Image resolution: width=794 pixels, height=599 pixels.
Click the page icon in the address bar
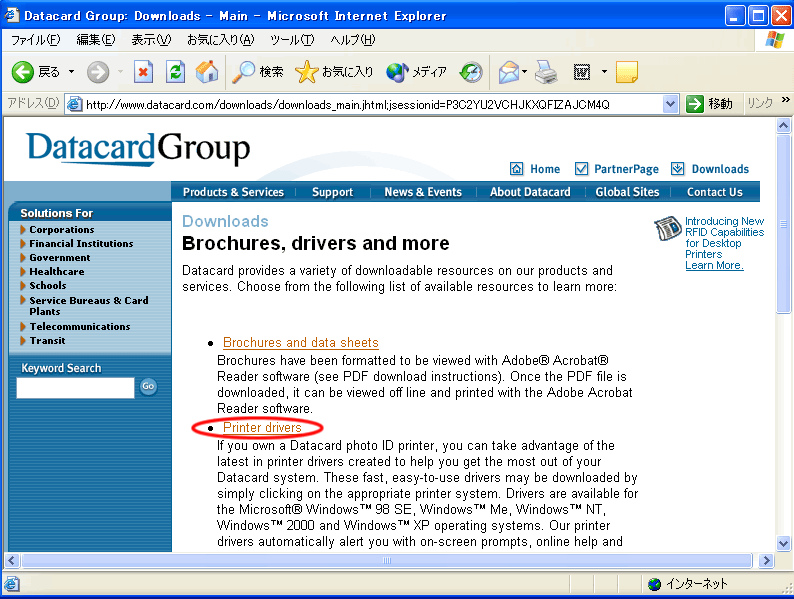click(75, 104)
